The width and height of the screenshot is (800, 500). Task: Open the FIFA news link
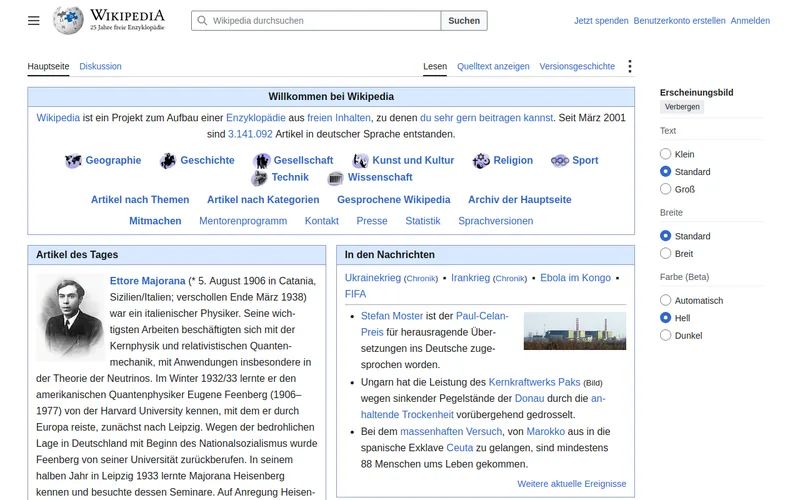pos(355,294)
